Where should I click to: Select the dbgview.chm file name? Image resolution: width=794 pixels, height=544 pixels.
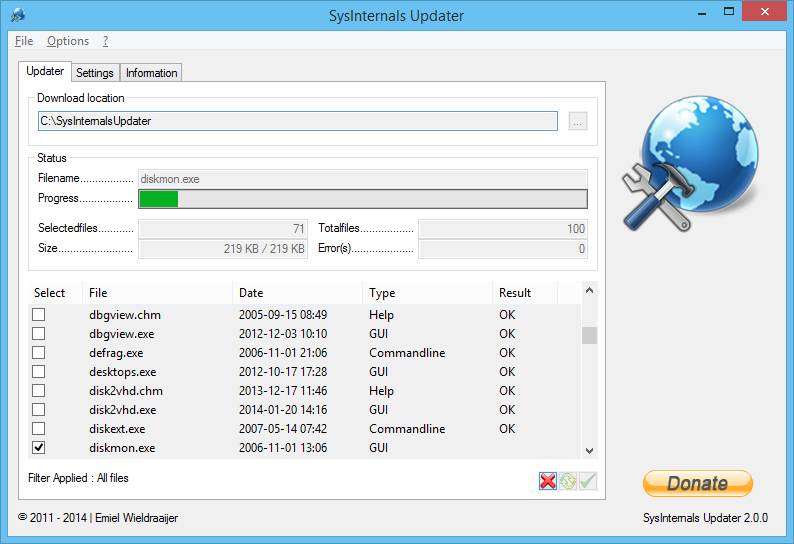pos(125,315)
